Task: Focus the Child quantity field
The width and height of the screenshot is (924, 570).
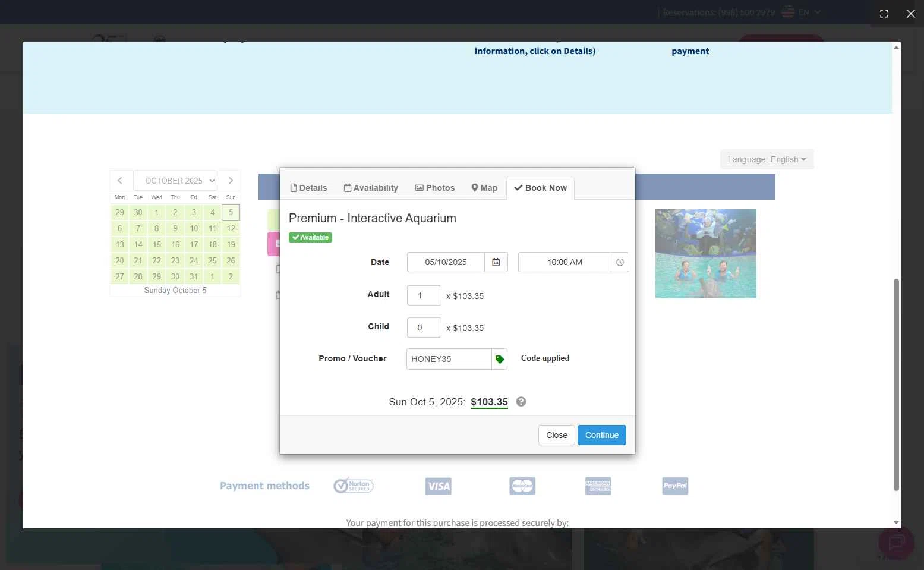Action: [424, 327]
